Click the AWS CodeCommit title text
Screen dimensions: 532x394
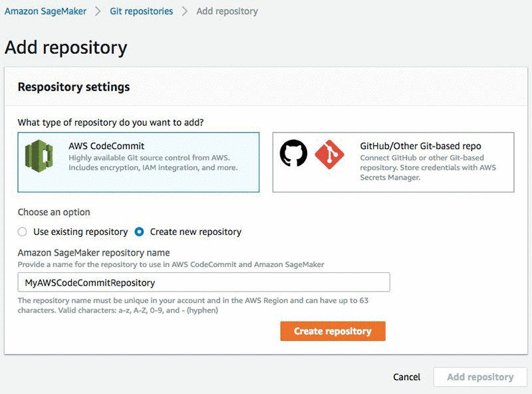(x=106, y=146)
